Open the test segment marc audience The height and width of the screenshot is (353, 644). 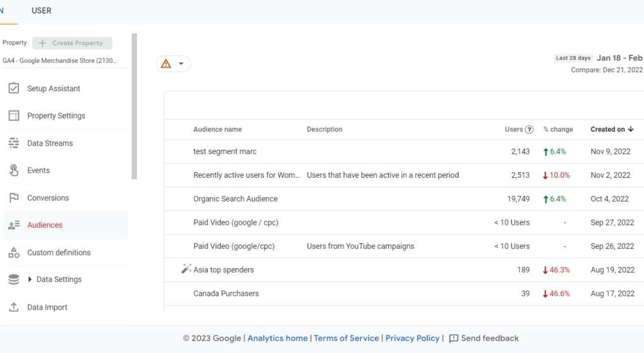tap(225, 151)
